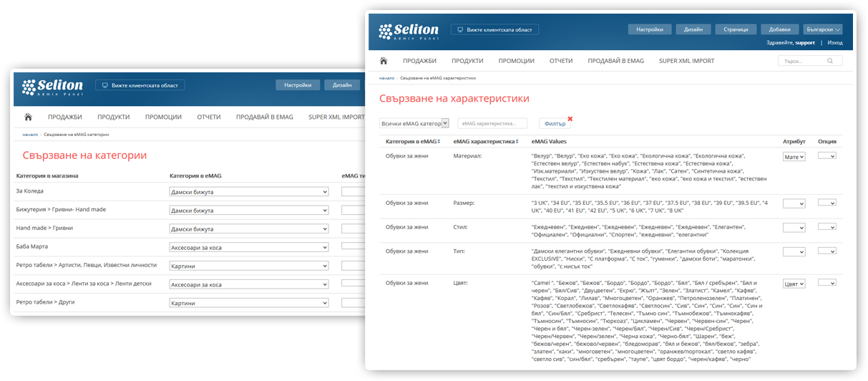This screenshot has width=868, height=381.
Task: Click the red X to clear the filter
Action: coord(570,118)
